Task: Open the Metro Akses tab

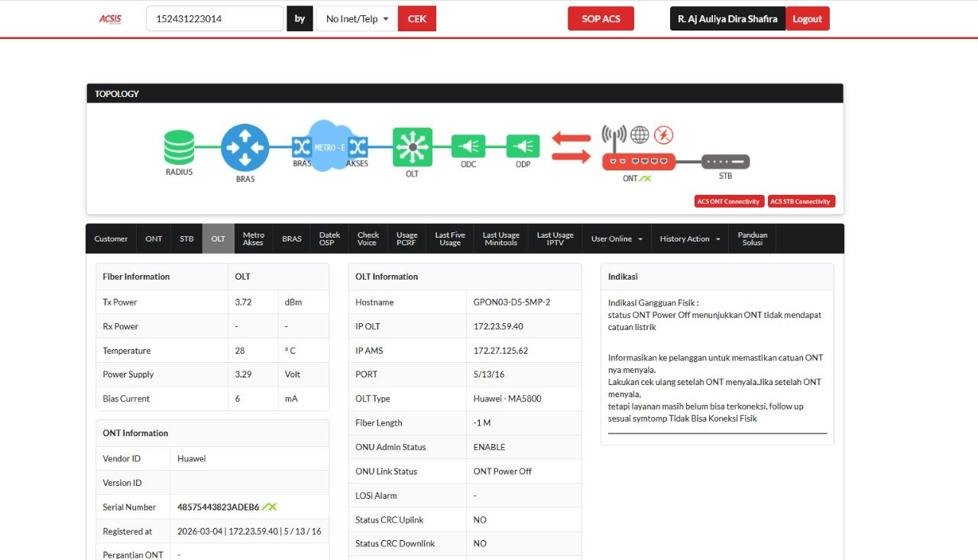Action: pyautogui.click(x=254, y=238)
